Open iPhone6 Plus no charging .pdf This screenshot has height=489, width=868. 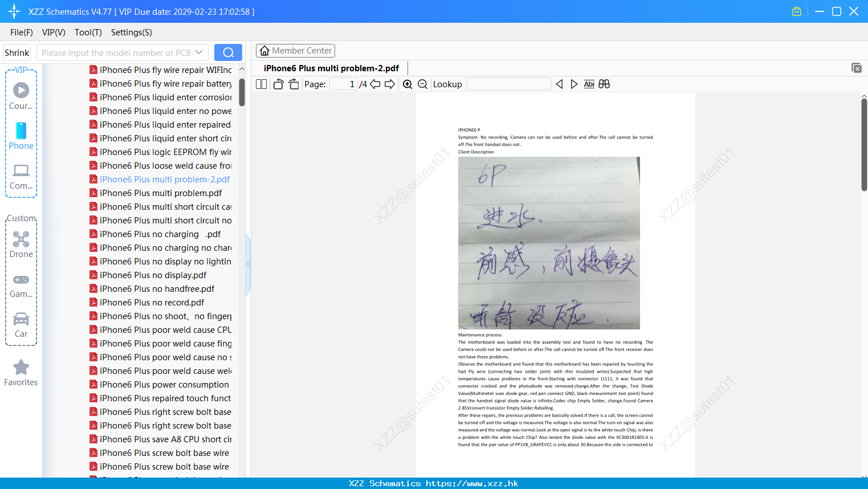pos(155,234)
